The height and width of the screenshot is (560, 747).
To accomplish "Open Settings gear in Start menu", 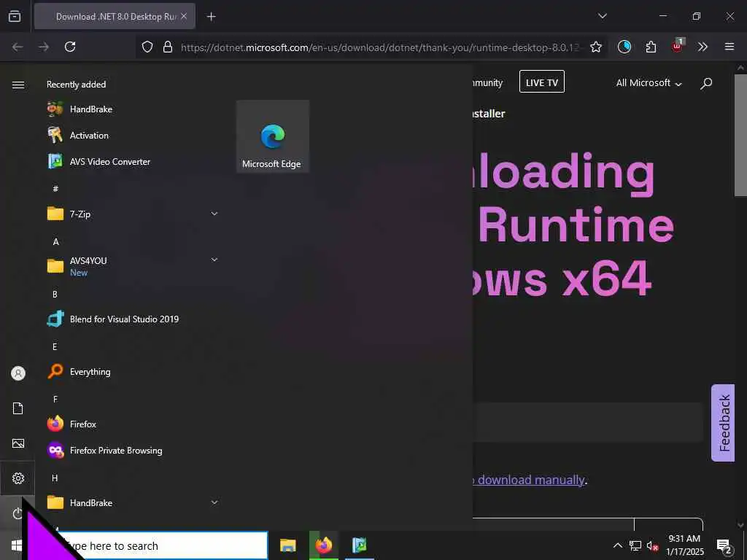I will [18, 478].
